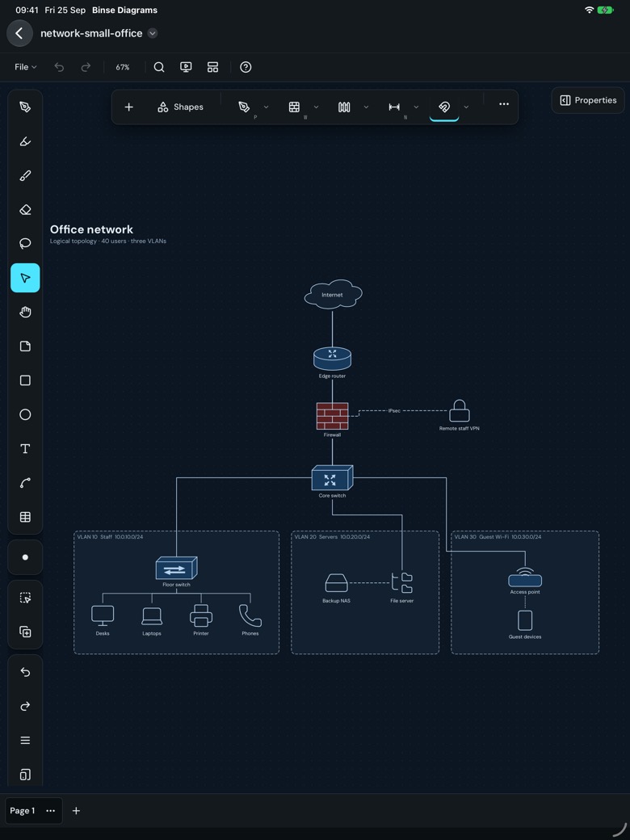
Task: Open the hamburger menu in sidebar
Action: click(x=25, y=741)
